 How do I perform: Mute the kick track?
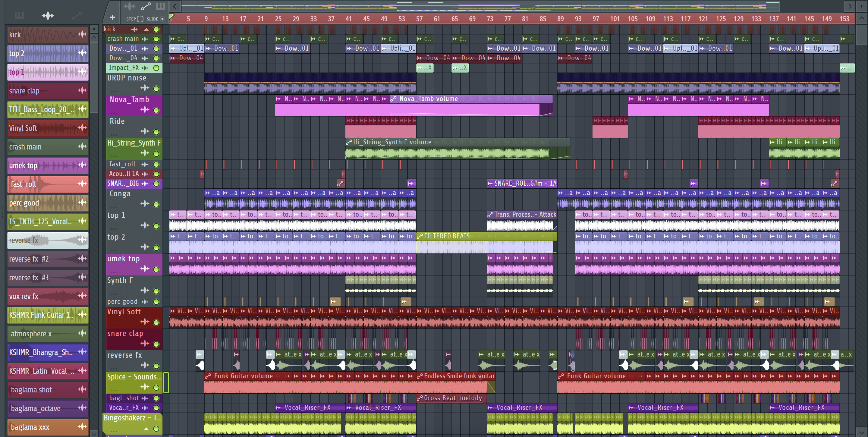pos(156,29)
